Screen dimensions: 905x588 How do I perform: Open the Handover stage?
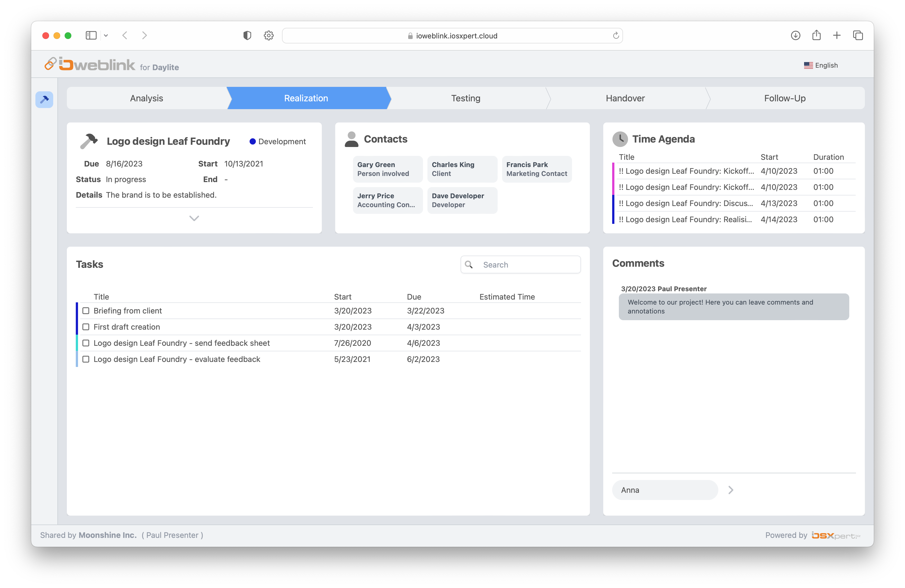(625, 98)
